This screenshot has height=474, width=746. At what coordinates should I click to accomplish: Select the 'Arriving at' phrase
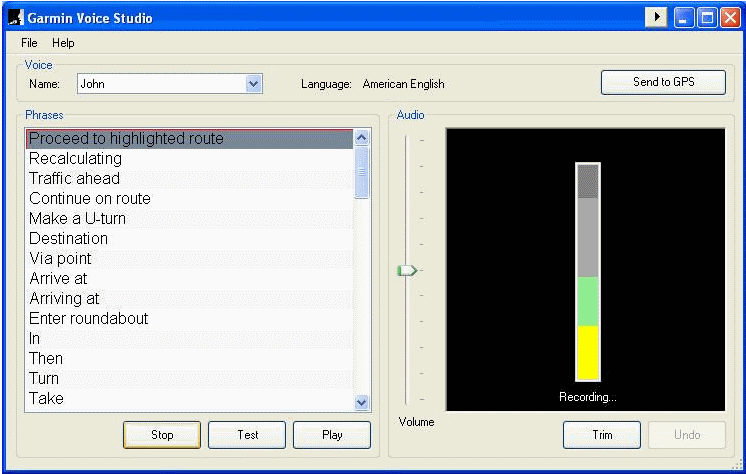click(65, 298)
